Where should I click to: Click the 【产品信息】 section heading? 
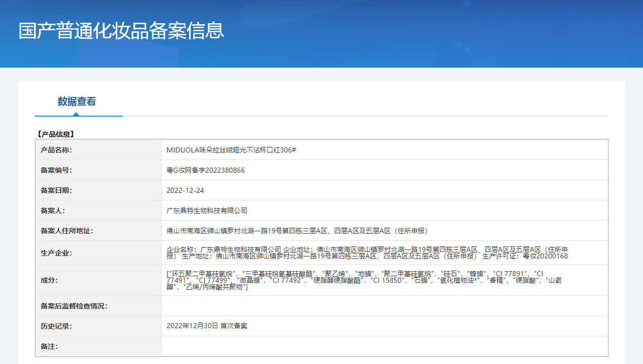pyautogui.click(x=56, y=134)
